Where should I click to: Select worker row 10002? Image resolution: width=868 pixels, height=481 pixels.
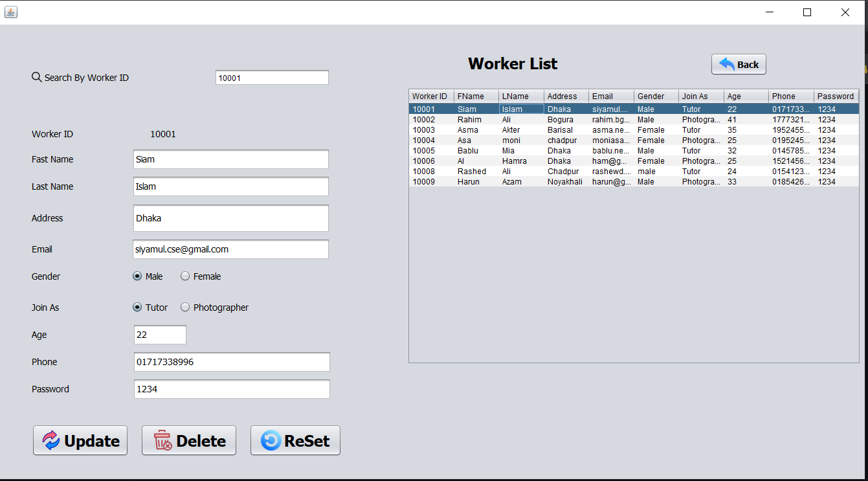(634, 120)
